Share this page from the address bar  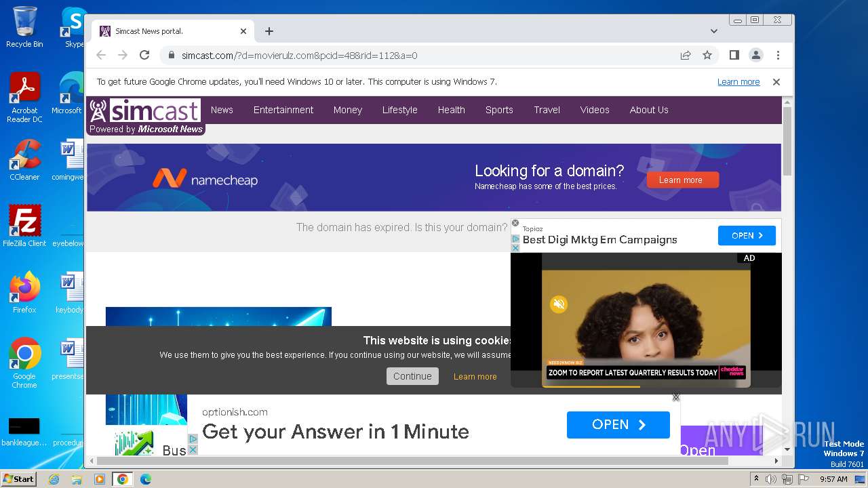tap(686, 56)
